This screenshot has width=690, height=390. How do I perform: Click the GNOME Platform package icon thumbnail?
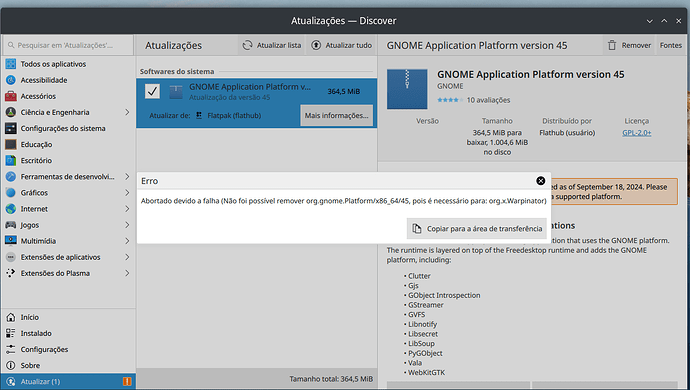pos(407,89)
